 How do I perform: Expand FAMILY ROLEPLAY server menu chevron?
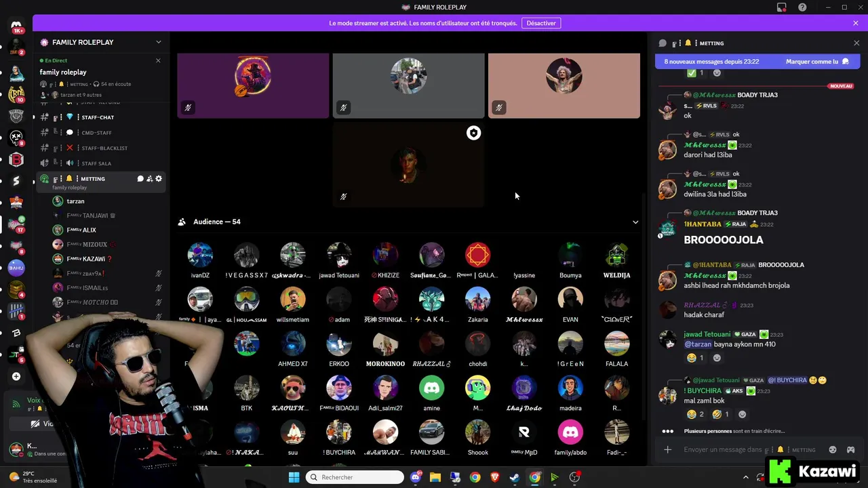tap(158, 42)
